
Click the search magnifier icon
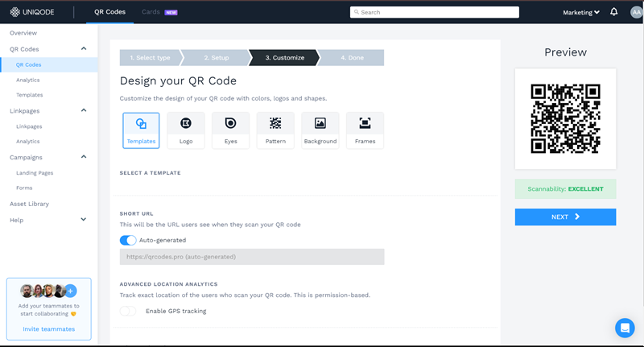[356, 12]
